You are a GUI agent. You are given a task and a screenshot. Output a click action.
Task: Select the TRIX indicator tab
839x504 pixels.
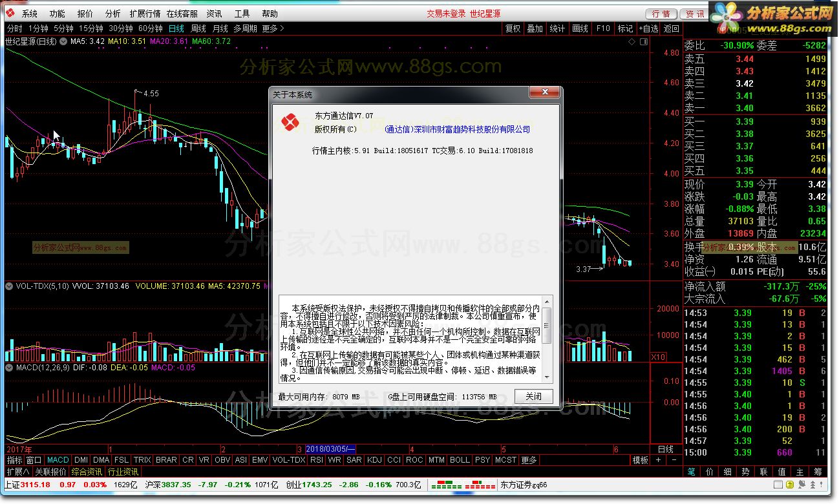coord(142,460)
